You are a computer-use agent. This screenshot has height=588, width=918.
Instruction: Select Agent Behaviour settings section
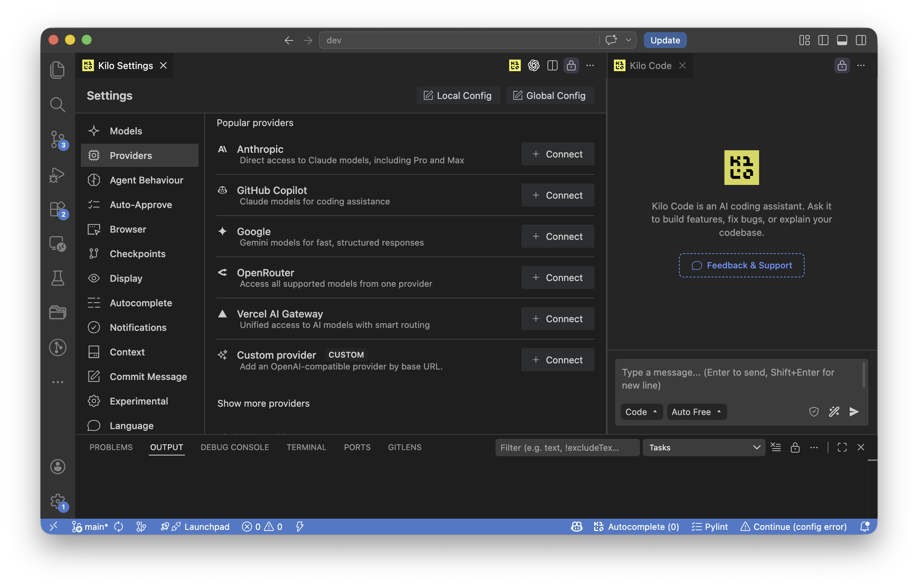140,180
